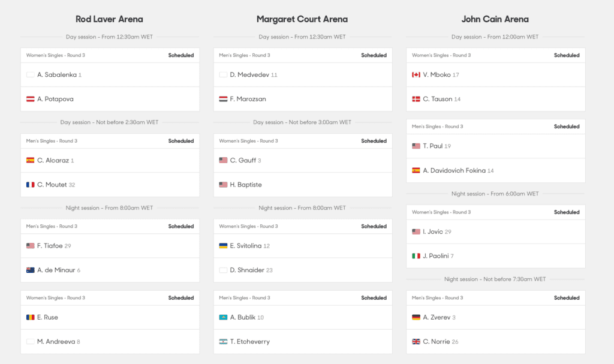Select the Rod Laver Arena heading

click(109, 19)
